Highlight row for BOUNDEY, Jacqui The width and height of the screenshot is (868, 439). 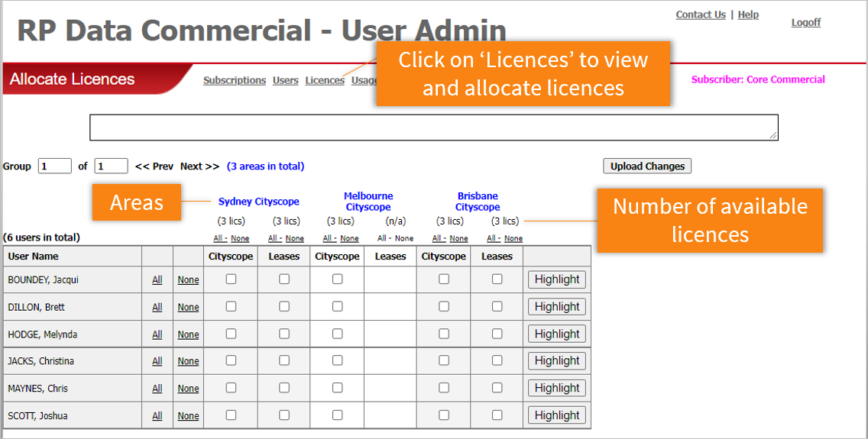pos(557,279)
